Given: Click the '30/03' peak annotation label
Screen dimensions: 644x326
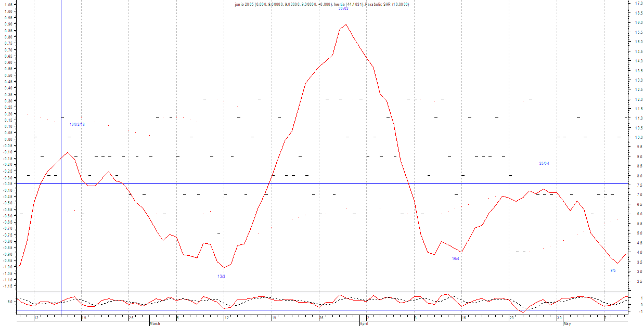Looking at the screenshot, I should tap(343, 9).
